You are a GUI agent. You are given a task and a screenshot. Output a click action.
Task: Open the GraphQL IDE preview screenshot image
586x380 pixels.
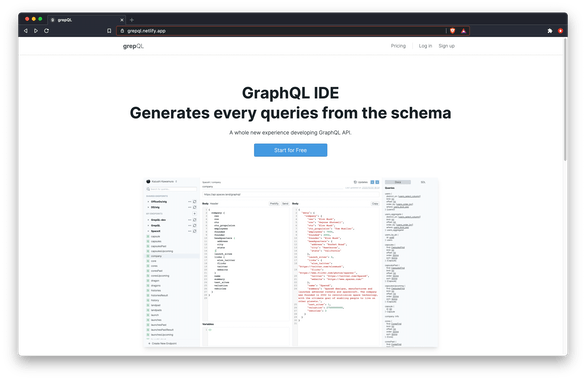tap(291, 262)
